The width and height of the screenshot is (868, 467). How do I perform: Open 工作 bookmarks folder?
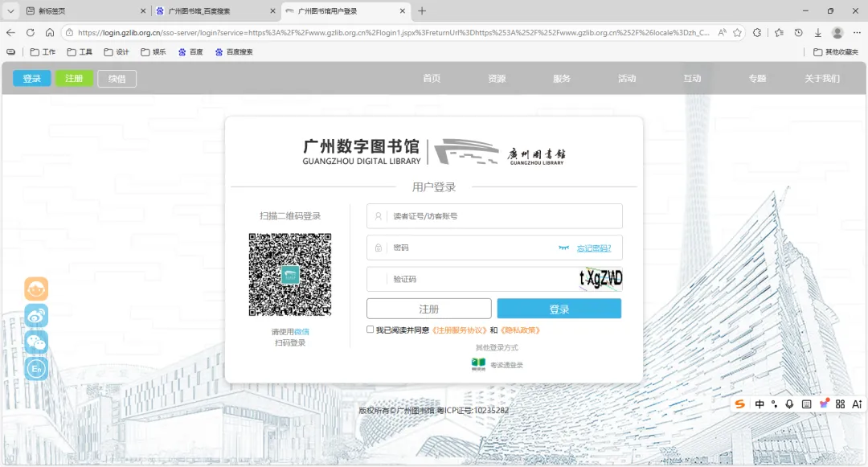click(43, 52)
